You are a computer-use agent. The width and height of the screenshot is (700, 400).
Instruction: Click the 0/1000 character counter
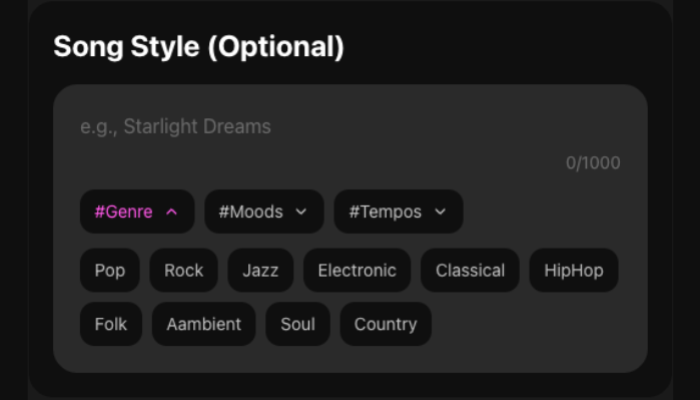tap(593, 163)
